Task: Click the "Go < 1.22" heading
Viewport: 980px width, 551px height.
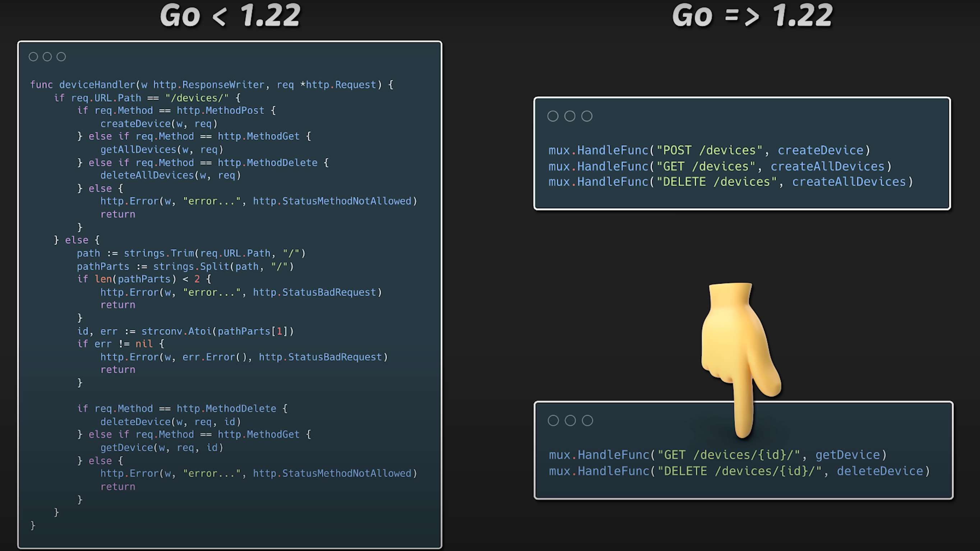Action: pos(230,16)
